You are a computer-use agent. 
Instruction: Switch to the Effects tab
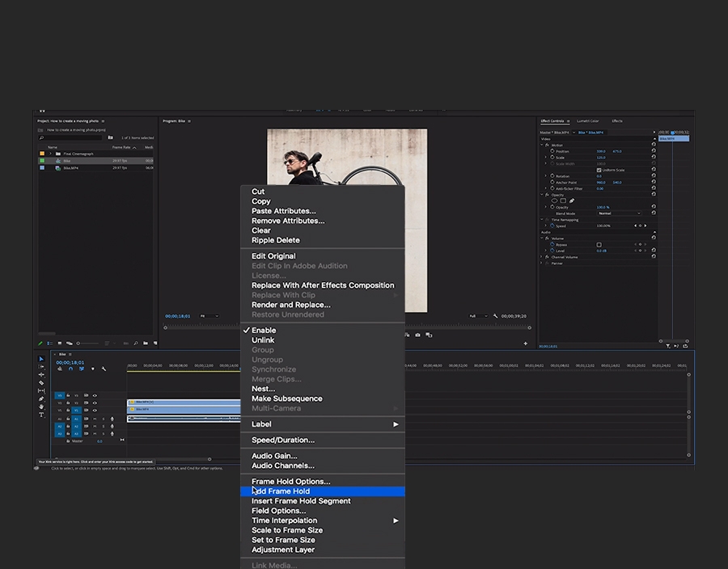coord(617,121)
